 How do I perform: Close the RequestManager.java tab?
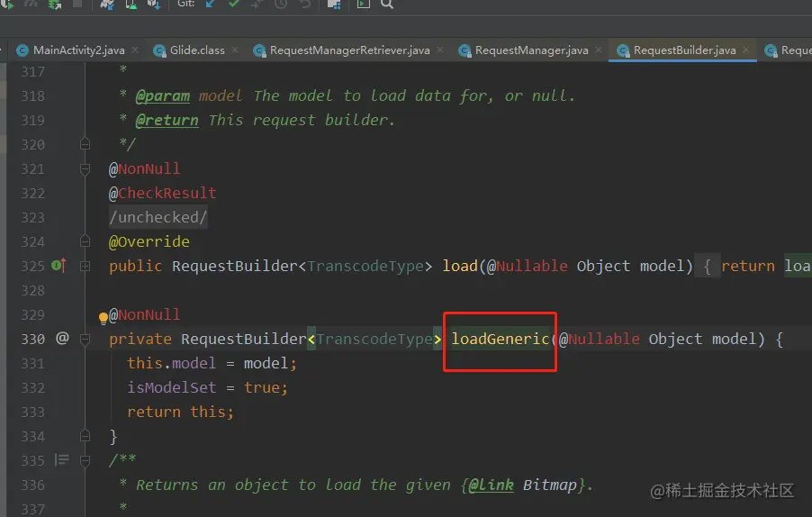[x=599, y=50]
